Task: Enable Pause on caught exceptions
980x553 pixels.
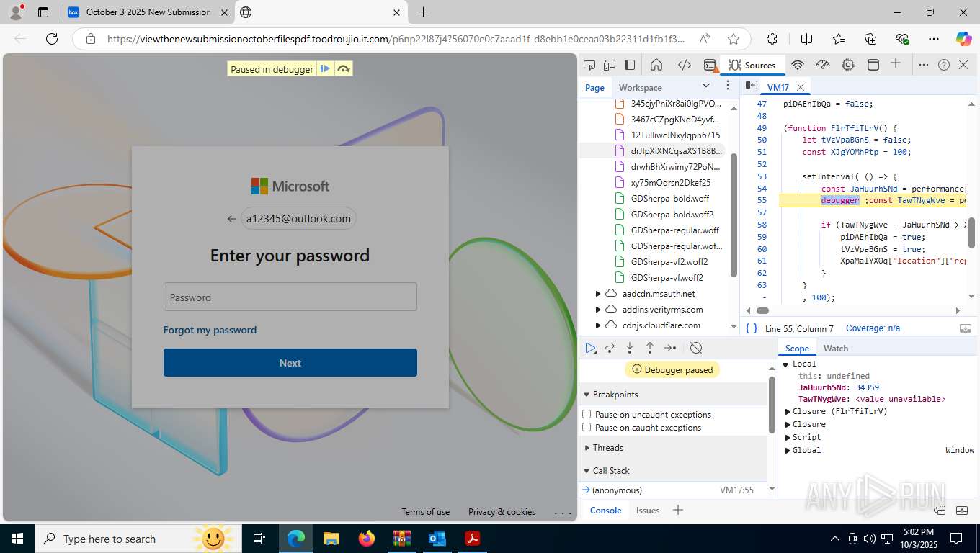Action: [587, 427]
